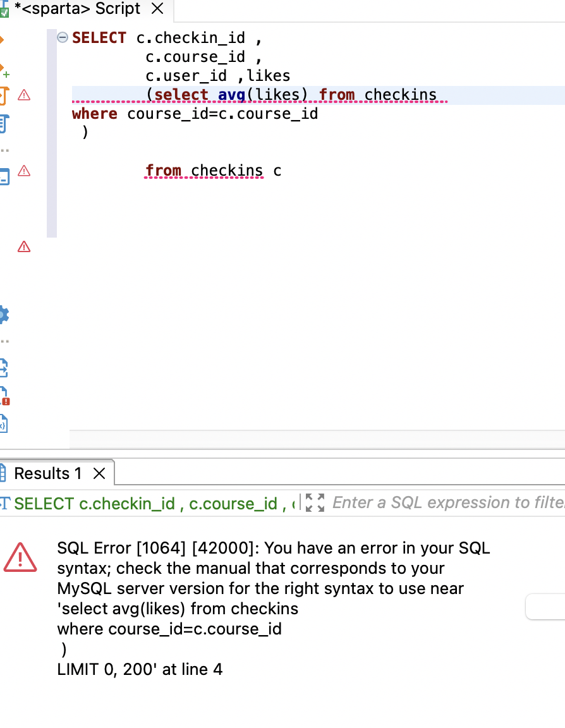
Task: Click the file icon with curly braces
Action: (4, 423)
